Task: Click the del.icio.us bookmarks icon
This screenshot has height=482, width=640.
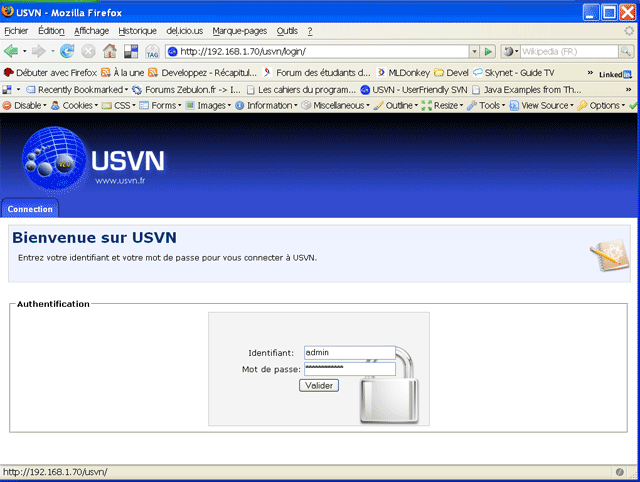Action: click(x=131, y=51)
